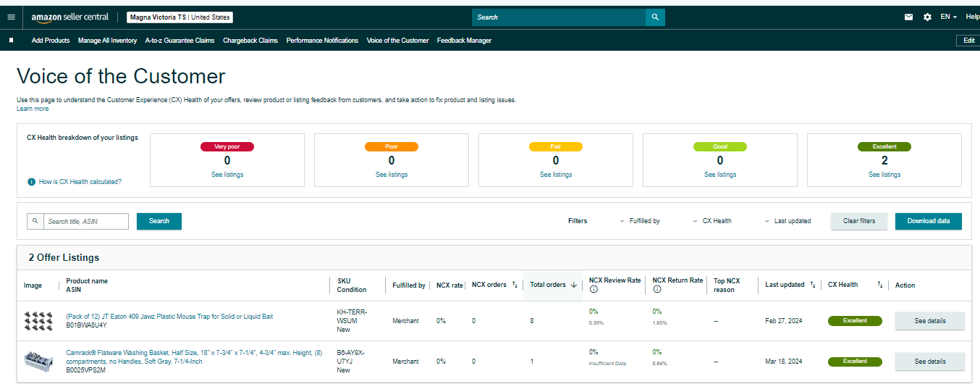Click the Feb 27, 2024 date cell
This screenshot has width=980, height=392.
coord(783,321)
